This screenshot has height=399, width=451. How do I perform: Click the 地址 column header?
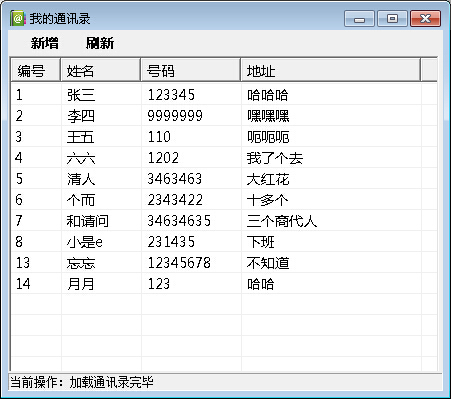tap(331, 70)
